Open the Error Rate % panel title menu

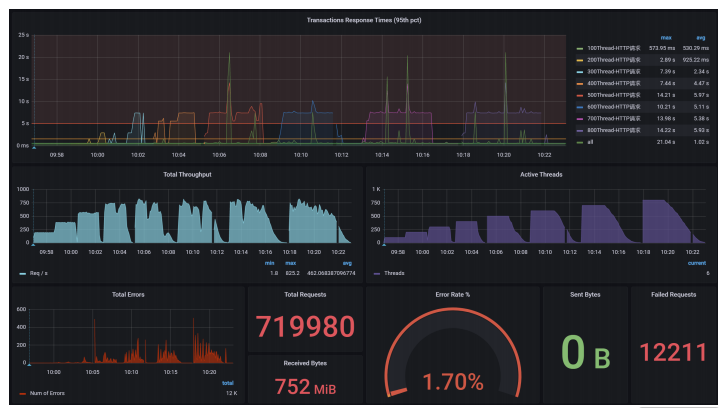[452, 295]
